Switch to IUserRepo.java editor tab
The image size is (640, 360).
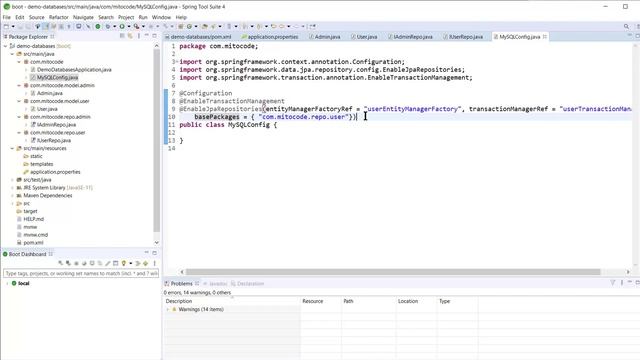click(463, 37)
